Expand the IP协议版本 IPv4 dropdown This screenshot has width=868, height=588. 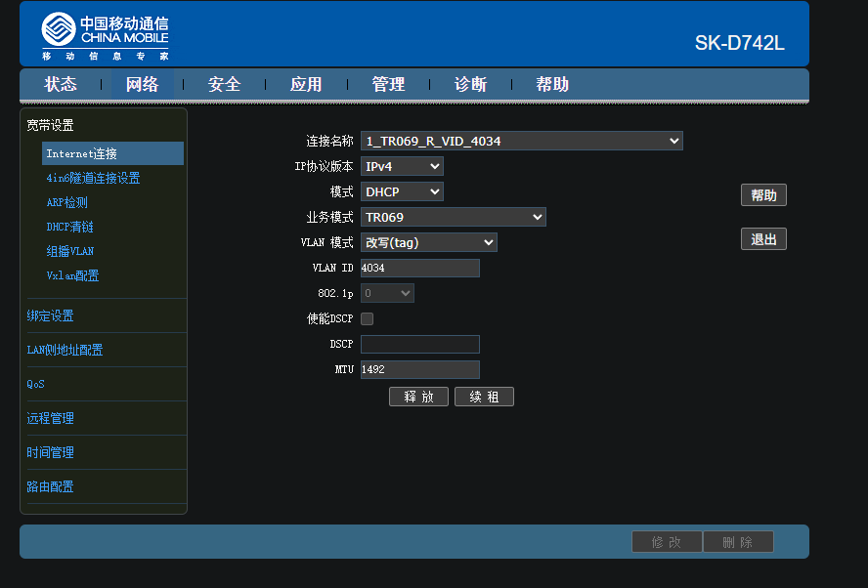402,166
